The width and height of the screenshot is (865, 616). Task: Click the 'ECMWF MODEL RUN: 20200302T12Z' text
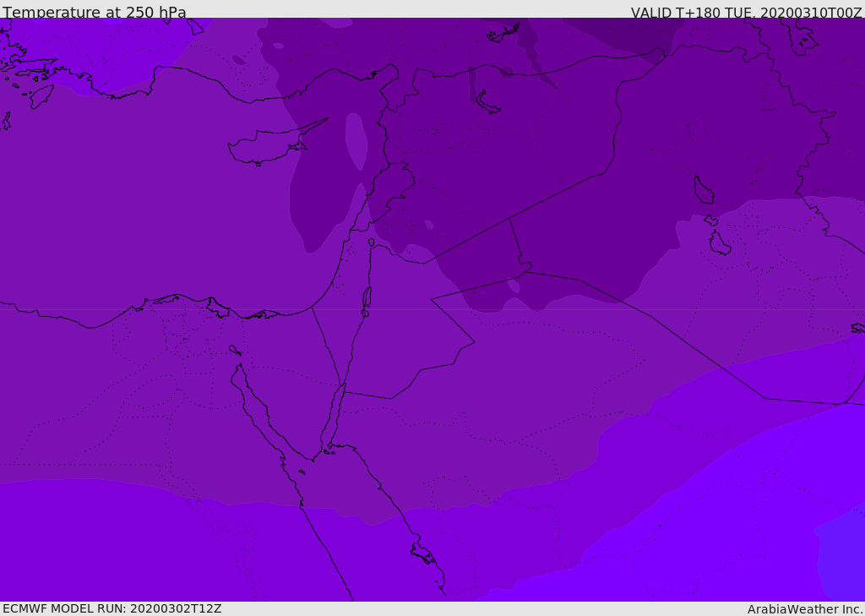click(x=112, y=609)
